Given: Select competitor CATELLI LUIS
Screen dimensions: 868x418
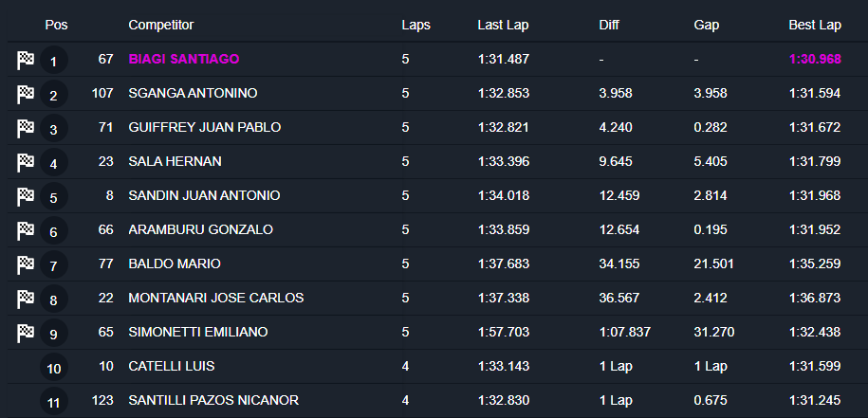Looking at the screenshot, I should coord(172,366).
